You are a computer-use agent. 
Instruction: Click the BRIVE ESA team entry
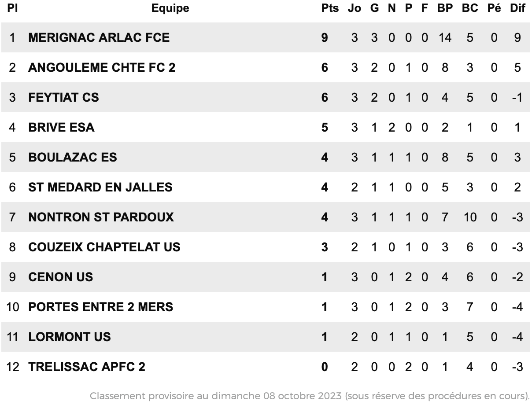pyautogui.click(x=61, y=127)
